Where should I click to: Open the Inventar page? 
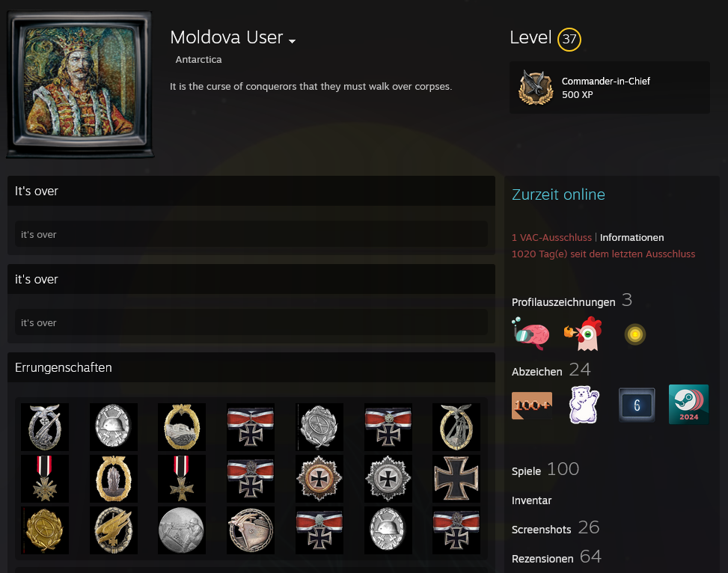pyautogui.click(x=531, y=500)
